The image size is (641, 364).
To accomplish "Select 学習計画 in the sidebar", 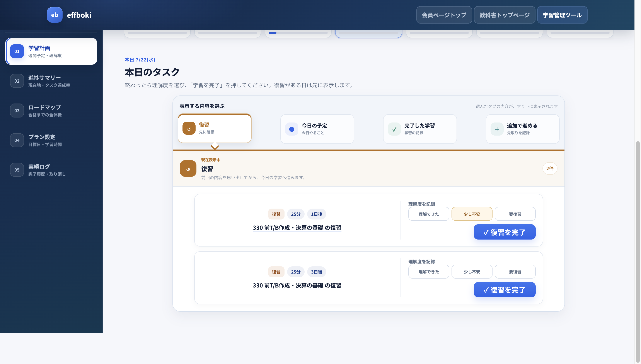I will pyautogui.click(x=51, y=51).
